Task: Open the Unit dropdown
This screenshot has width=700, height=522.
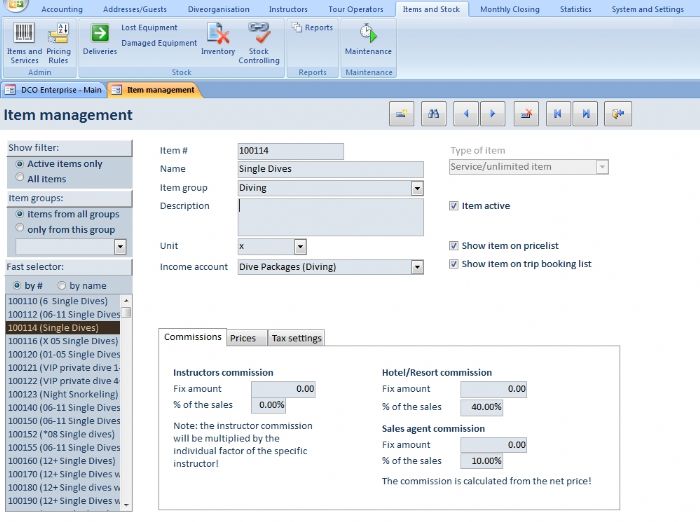Action: (x=300, y=246)
